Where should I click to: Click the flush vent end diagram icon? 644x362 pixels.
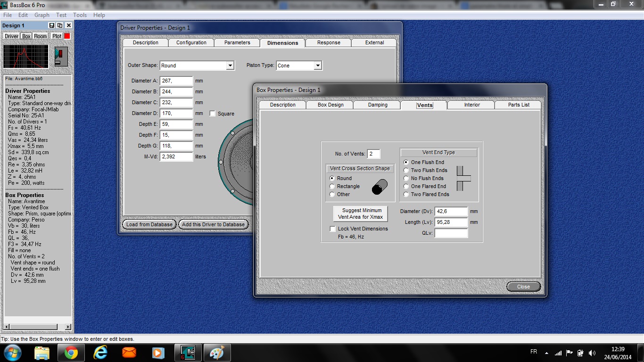click(x=463, y=178)
